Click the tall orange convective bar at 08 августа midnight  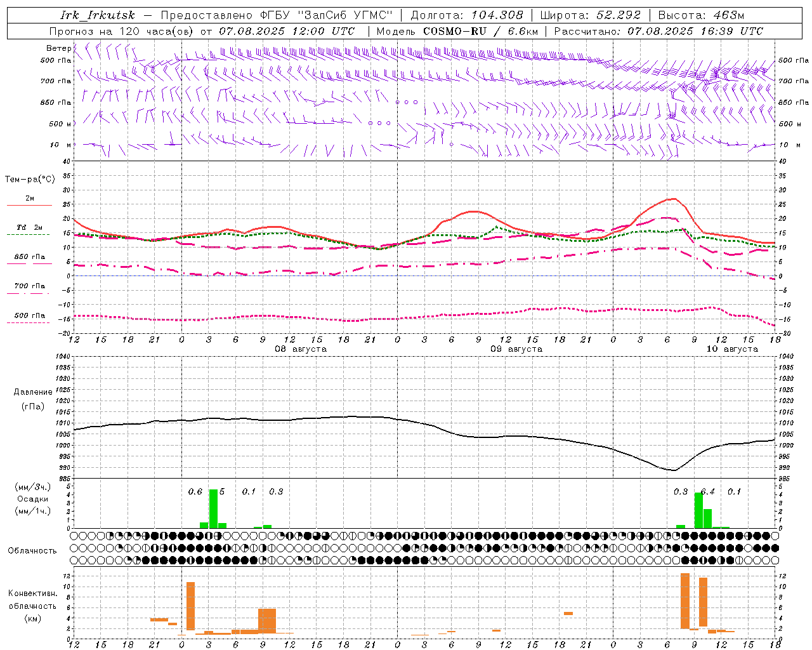pos(190,606)
